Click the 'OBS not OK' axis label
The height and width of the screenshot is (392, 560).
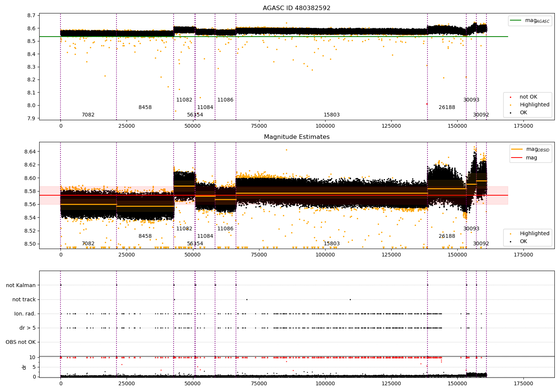(x=21, y=342)
